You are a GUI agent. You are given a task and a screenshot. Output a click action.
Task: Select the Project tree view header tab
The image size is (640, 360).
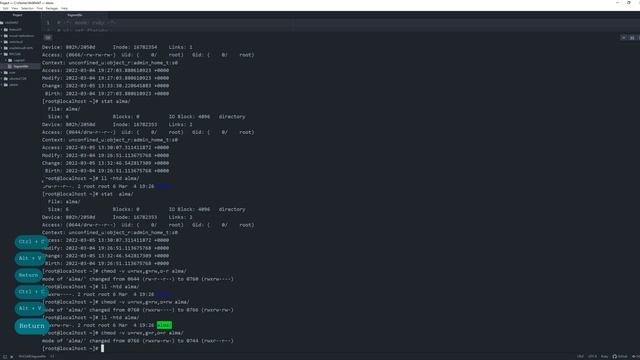[x=18, y=15]
